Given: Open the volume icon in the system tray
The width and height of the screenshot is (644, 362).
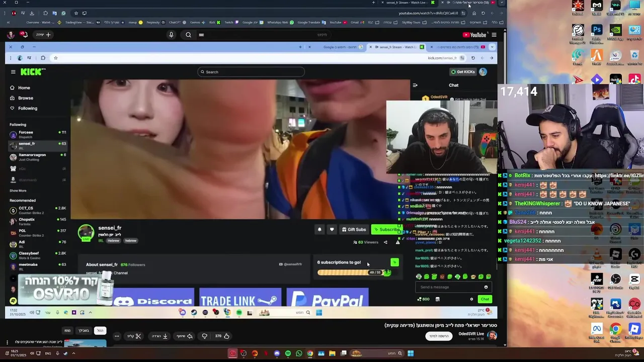Looking at the screenshot, I should (x=32, y=353).
